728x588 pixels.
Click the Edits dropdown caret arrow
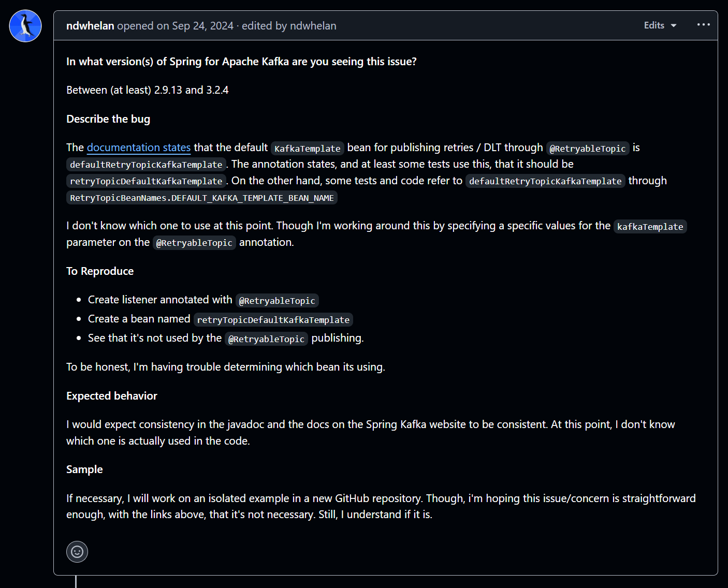[674, 26]
